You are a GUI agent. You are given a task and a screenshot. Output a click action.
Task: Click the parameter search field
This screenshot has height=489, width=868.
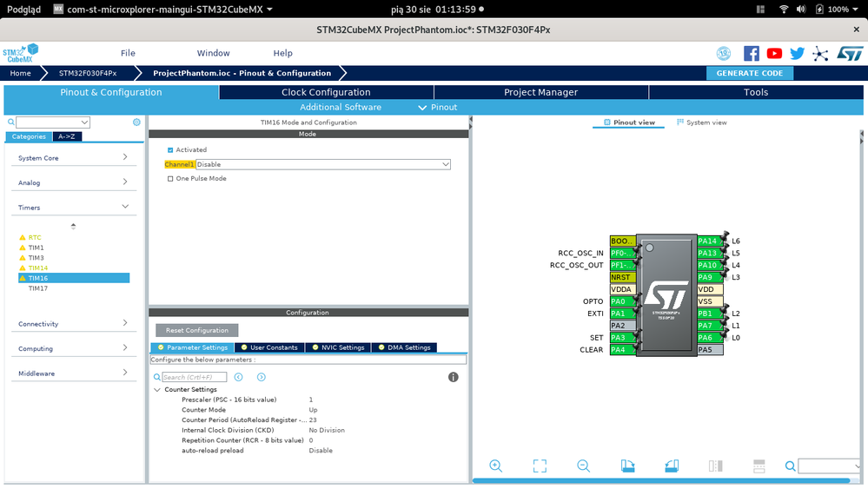coord(195,377)
